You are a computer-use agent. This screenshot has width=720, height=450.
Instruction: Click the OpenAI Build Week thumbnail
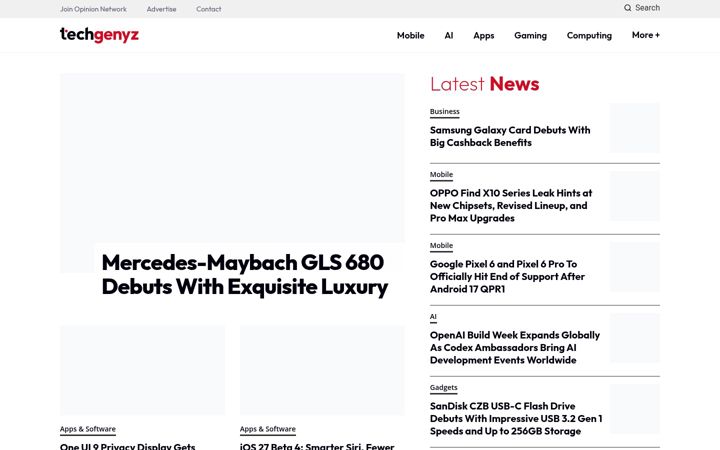pyautogui.click(x=635, y=338)
